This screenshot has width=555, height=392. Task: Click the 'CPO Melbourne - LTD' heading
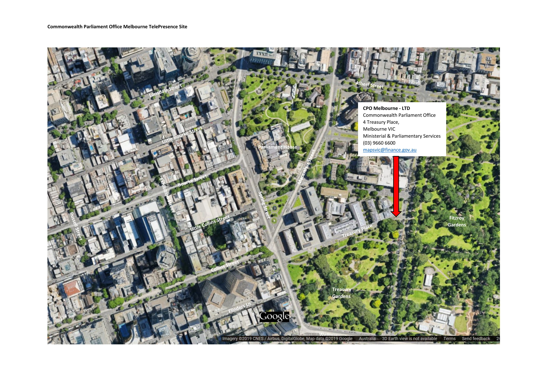(386, 108)
